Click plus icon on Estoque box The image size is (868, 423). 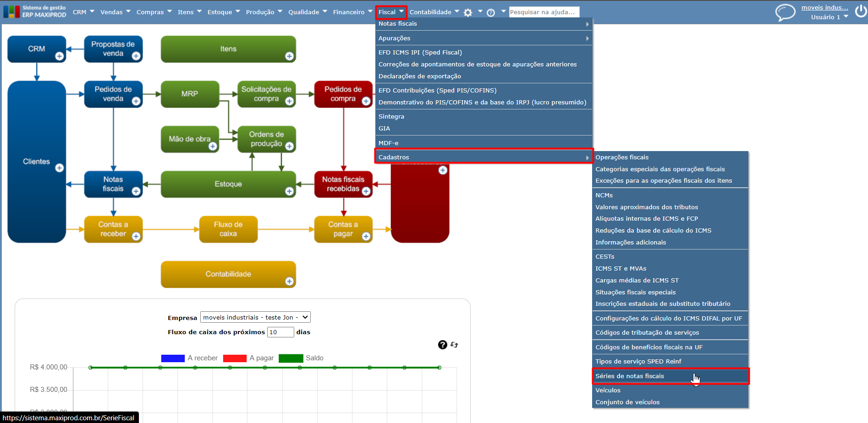tap(289, 191)
